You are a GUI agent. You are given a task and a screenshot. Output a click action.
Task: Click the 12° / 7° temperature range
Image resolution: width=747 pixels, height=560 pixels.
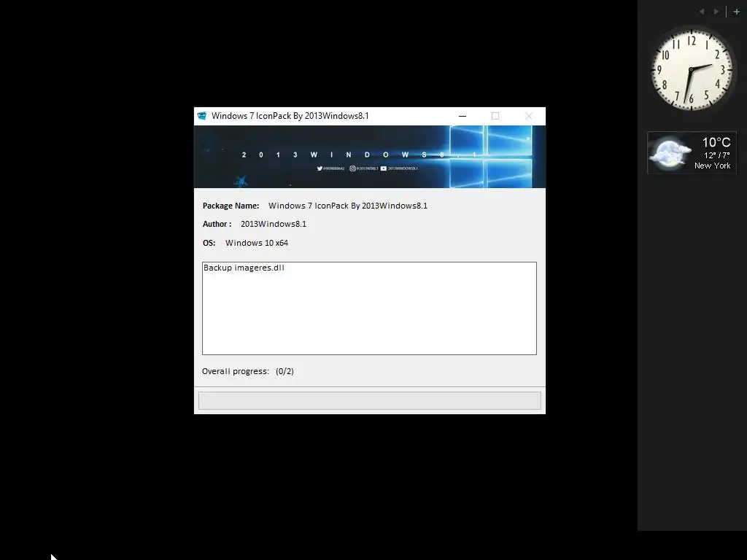pos(717,155)
